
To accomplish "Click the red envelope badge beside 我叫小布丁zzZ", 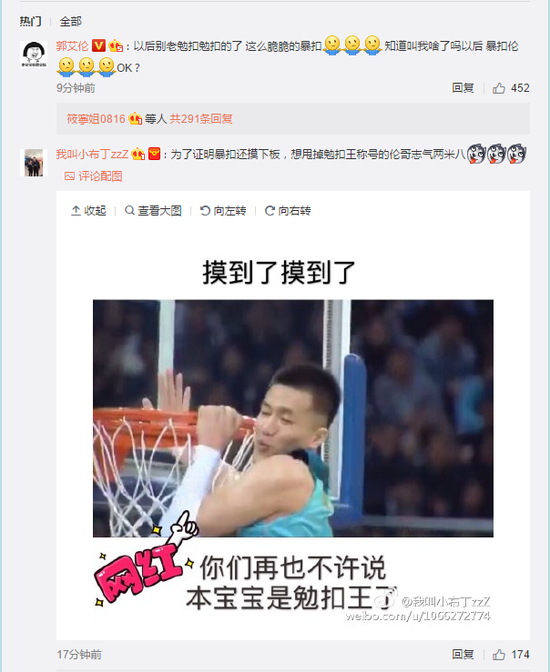I will point(154,153).
